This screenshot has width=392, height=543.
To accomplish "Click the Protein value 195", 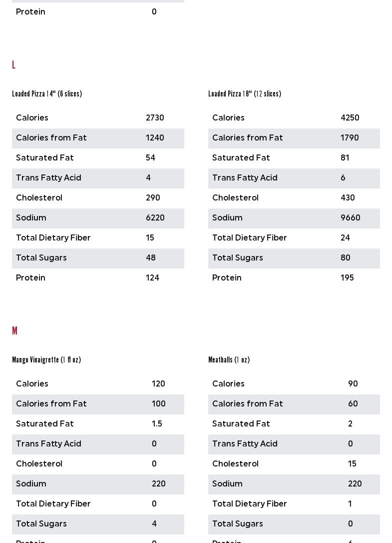I will [347, 278].
